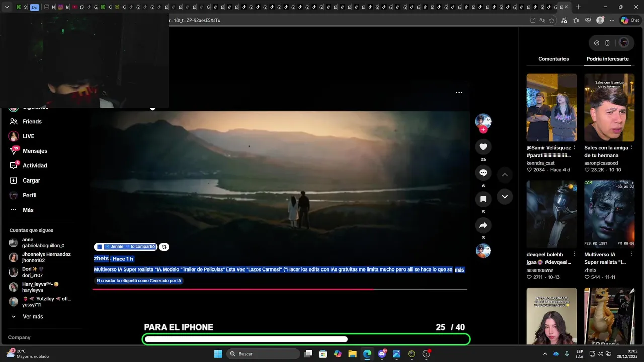
Task: Go to previous video with up arrow
Action: [505, 174]
